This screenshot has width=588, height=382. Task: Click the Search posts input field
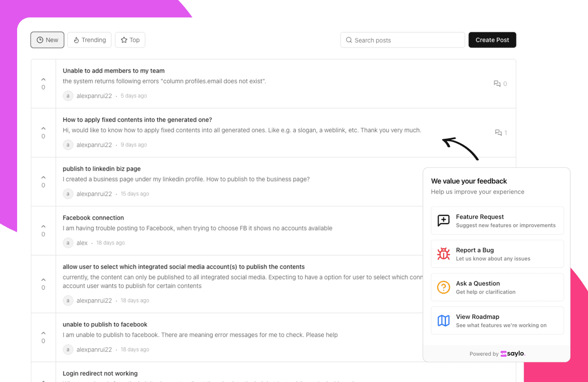point(402,40)
